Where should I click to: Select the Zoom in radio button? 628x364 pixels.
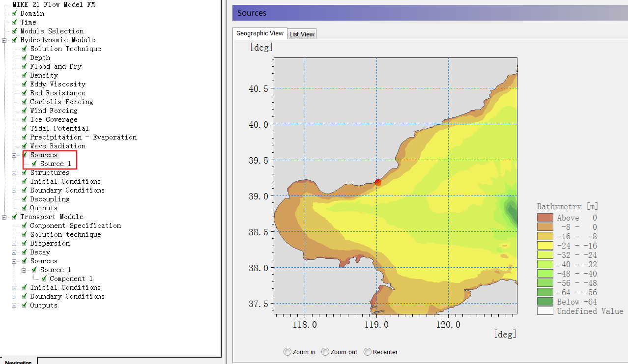coord(287,352)
